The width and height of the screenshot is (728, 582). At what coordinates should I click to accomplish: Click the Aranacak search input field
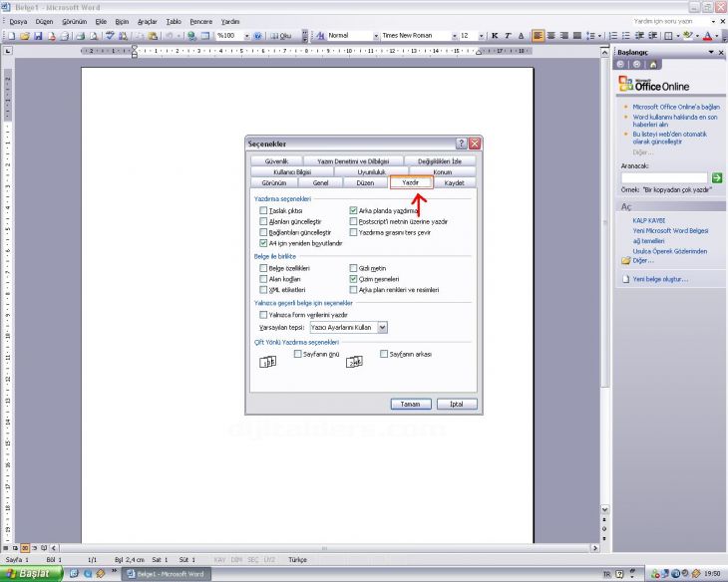click(664, 177)
